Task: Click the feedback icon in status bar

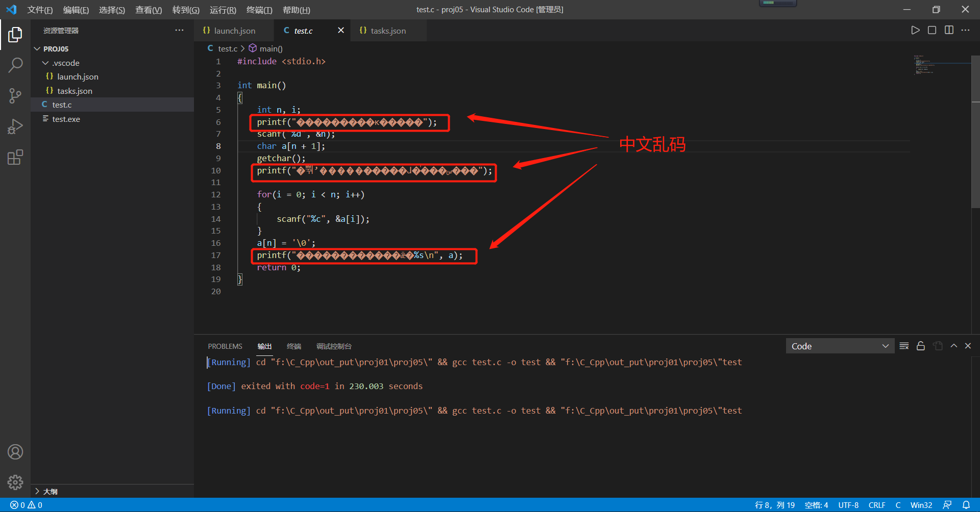Action: (x=947, y=505)
